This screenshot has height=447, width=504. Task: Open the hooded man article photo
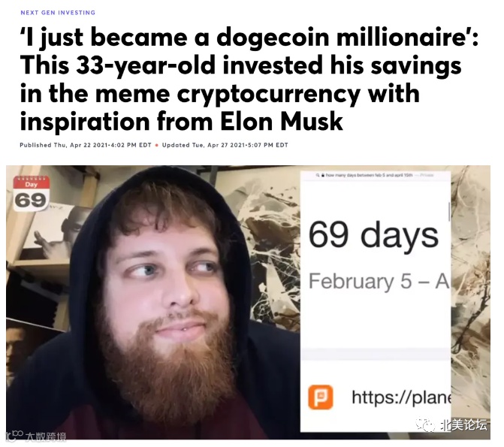coord(248,302)
